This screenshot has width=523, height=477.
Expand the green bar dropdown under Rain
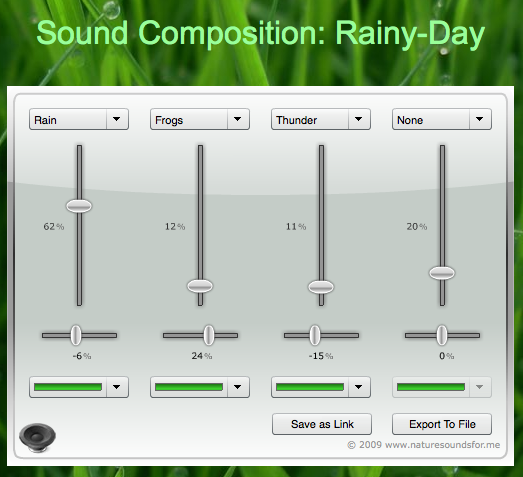[x=79, y=387]
